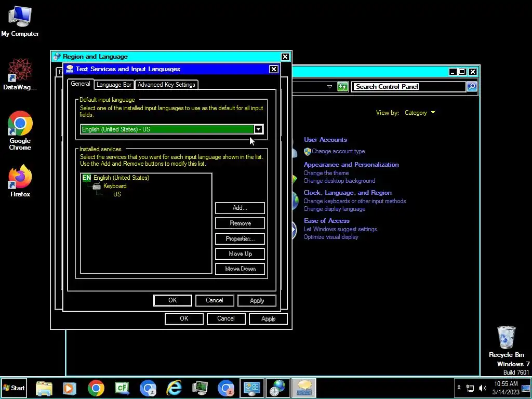
Task: Open the User Accounts category
Action: coord(325,139)
